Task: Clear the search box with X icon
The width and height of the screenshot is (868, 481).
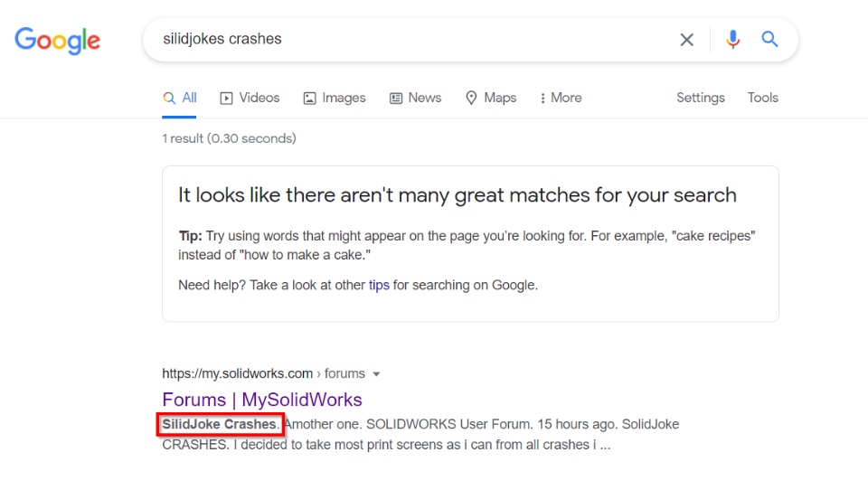Action: [x=687, y=40]
